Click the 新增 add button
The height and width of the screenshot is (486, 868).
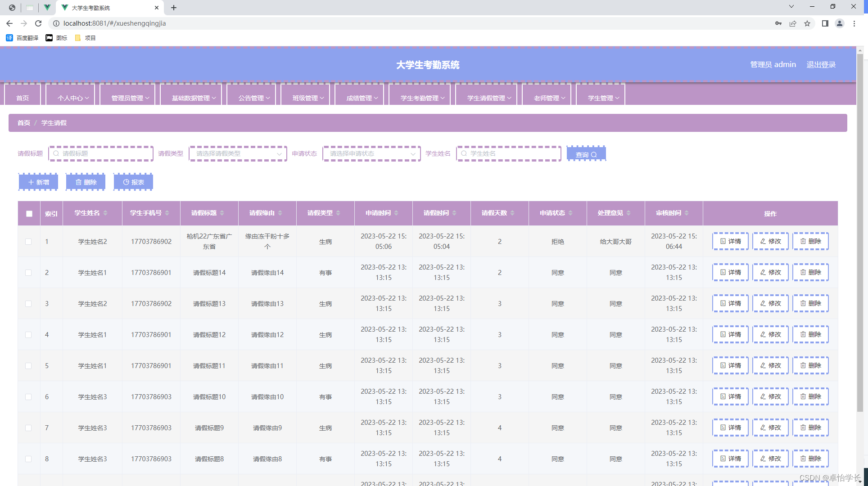pos(38,182)
